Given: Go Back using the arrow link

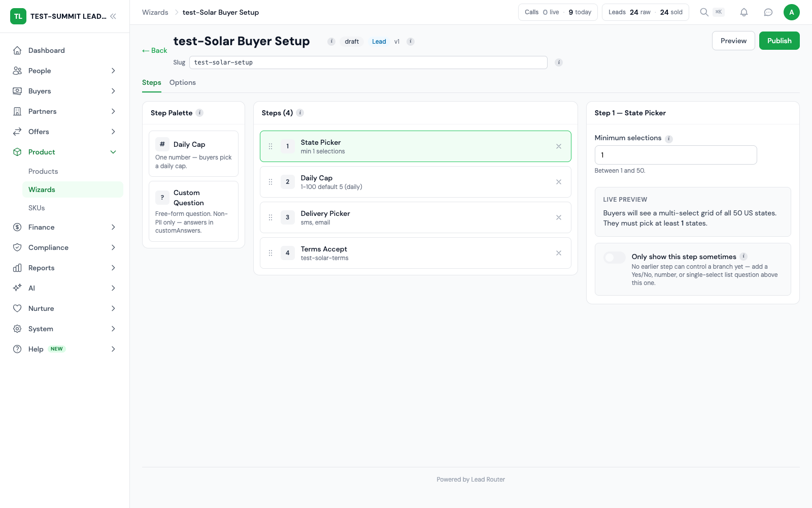Looking at the screenshot, I should 154,50.
